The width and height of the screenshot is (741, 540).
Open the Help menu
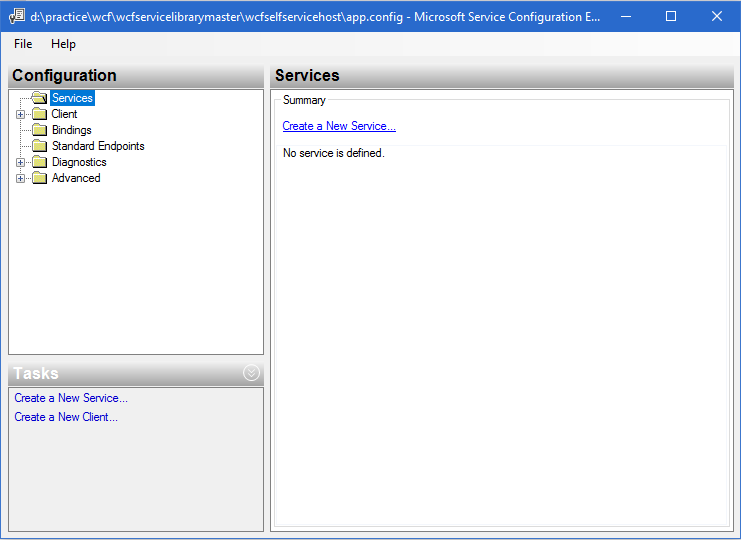point(63,44)
